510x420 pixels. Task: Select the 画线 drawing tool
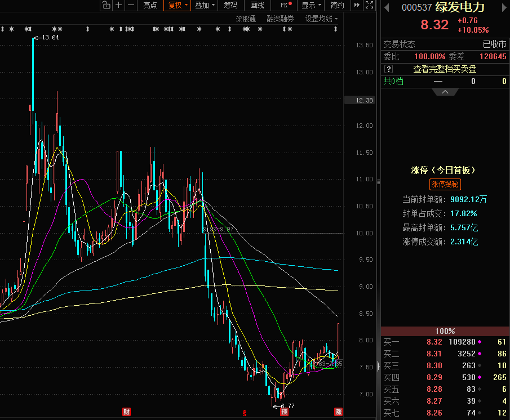(x=258, y=5)
